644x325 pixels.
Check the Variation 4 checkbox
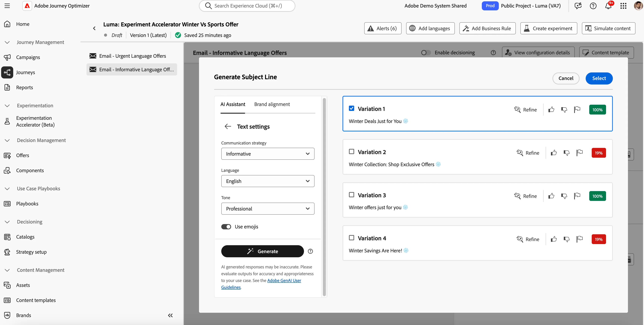352,238
